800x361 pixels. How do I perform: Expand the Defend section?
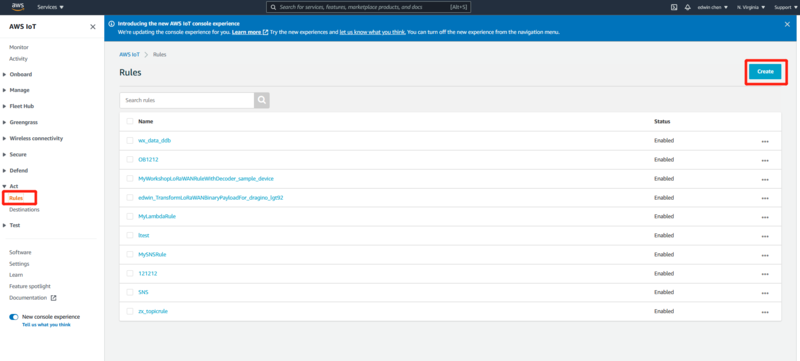[15, 170]
